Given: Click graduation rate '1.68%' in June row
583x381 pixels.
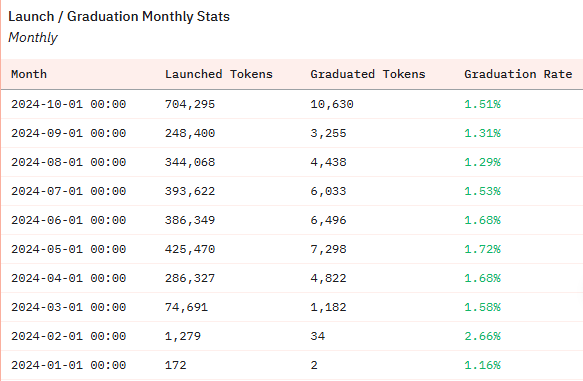Looking at the screenshot, I should [x=483, y=220].
